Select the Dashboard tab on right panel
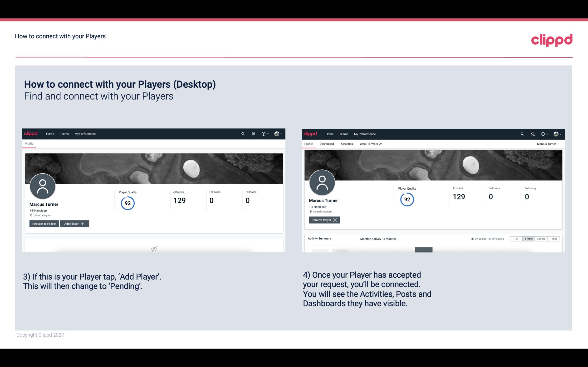Viewport: 588px width, 367px height. [326, 144]
